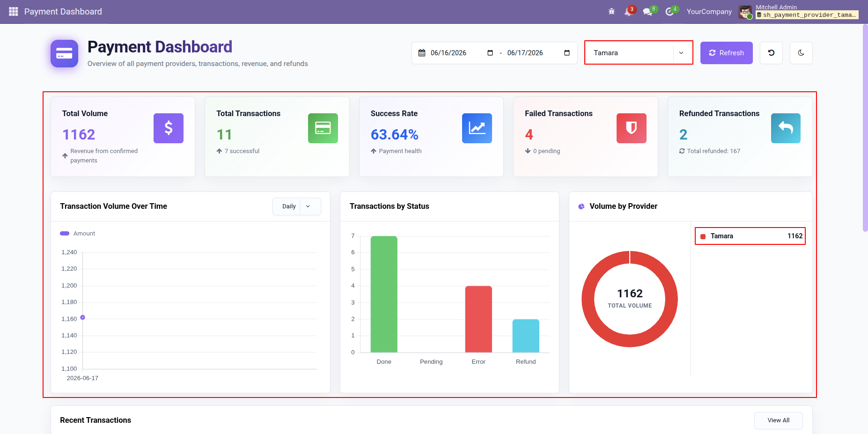Toggle Tamara legend entry in provider chart
Image resolution: width=868 pixels, height=434 pixels.
pos(750,236)
